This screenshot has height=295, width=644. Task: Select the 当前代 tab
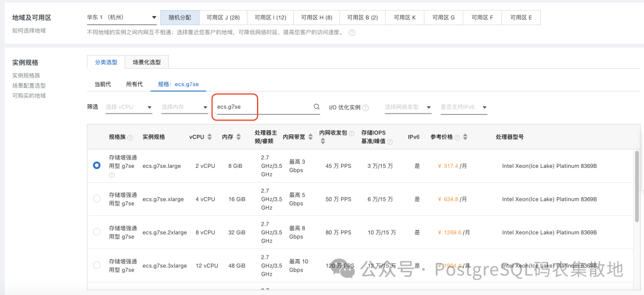[x=103, y=84]
